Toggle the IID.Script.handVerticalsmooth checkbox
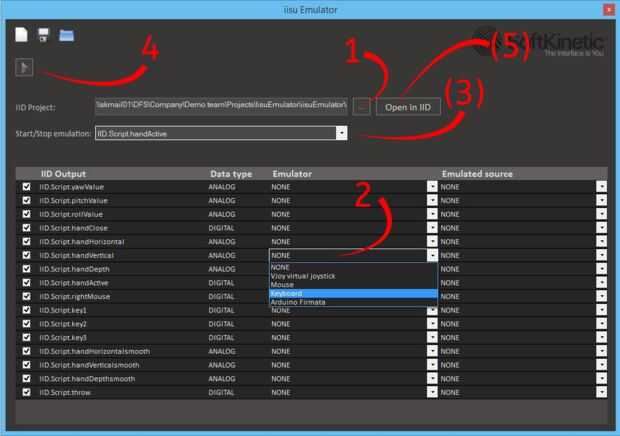This screenshot has width=620, height=436. point(26,365)
